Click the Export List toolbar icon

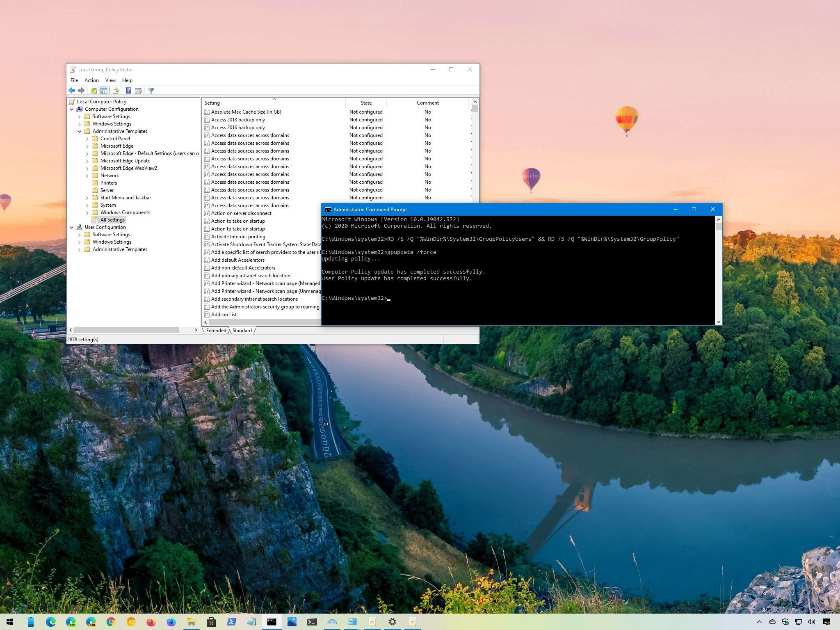[x=116, y=91]
